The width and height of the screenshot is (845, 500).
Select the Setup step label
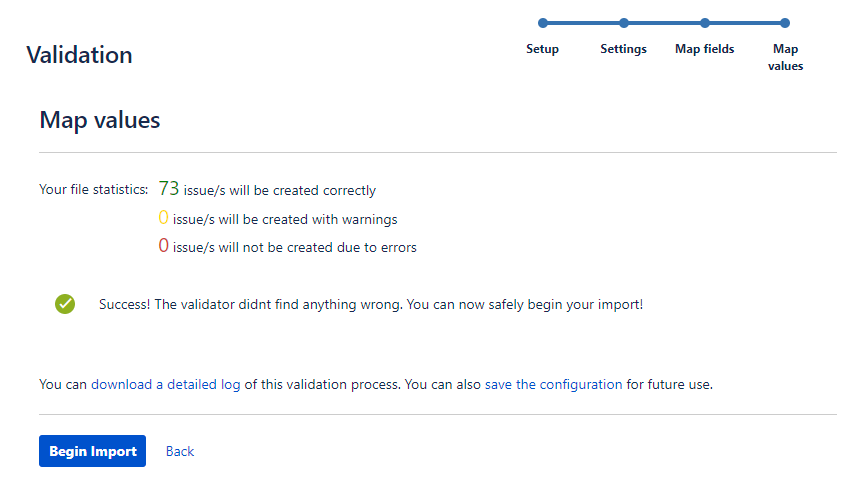542,49
